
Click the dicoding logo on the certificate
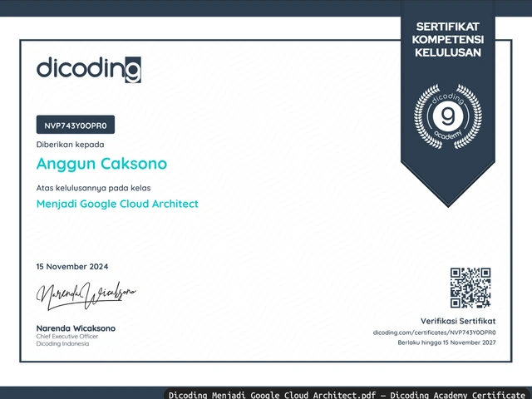tap(89, 70)
